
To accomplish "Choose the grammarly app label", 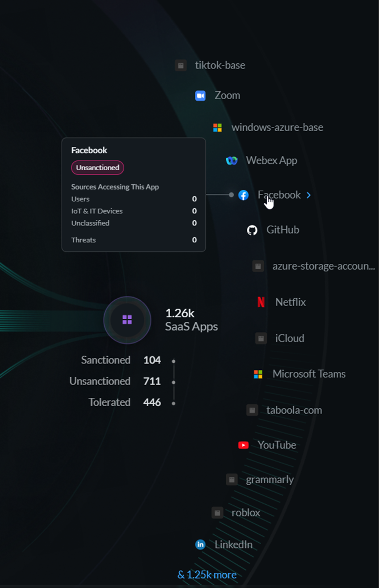I will [270, 479].
